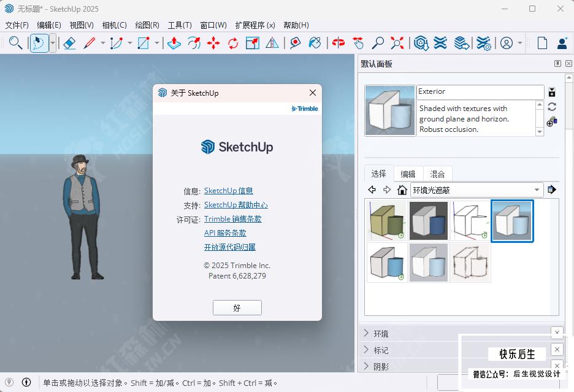Select the Offset tool
574x392 pixels.
click(194, 43)
